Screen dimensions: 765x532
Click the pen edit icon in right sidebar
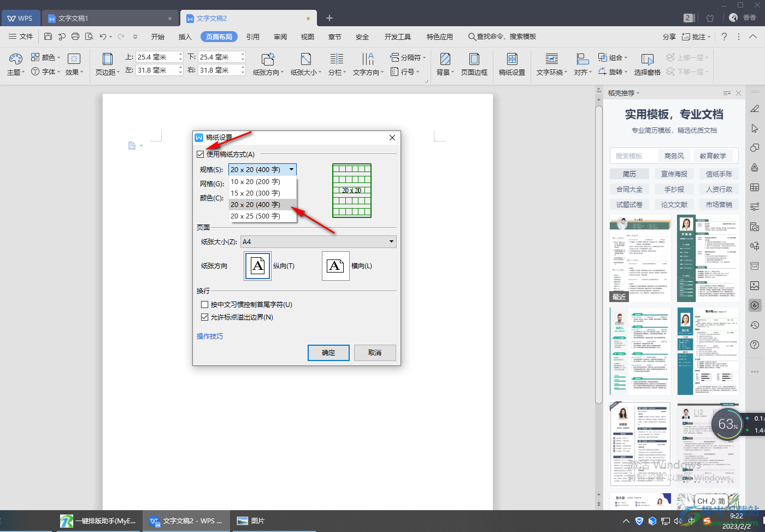(755, 109)
